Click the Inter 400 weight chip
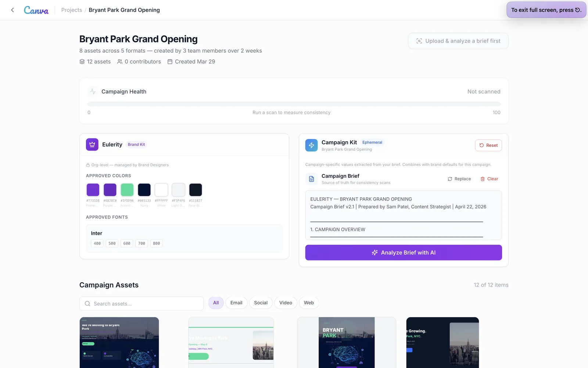588x368 pixels. coord(97,243)
